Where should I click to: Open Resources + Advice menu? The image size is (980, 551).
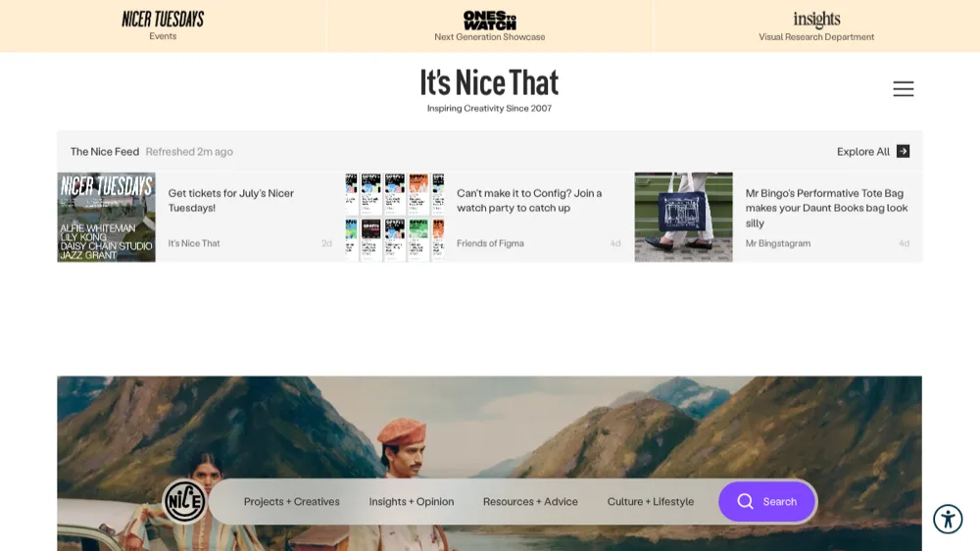530,502
